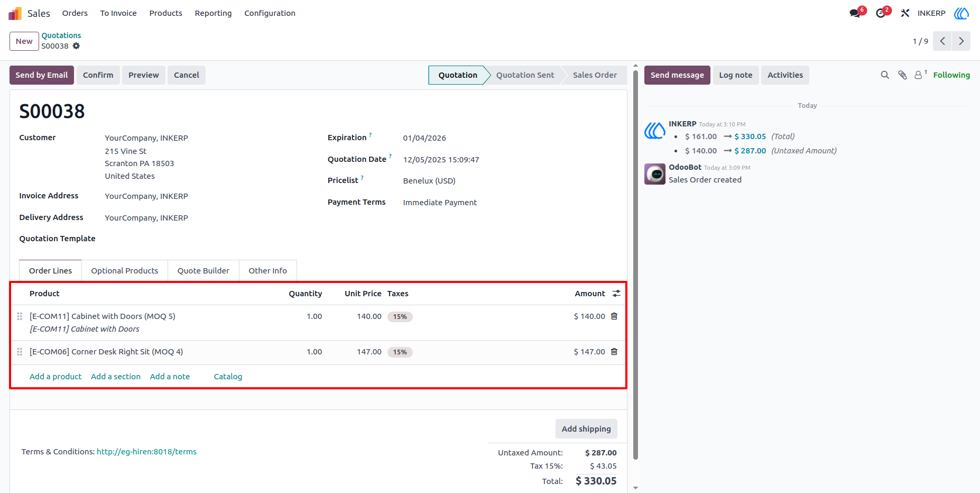Switch to the Optional Products tab
Screen dimensions: 980x493
click(125, 271)
